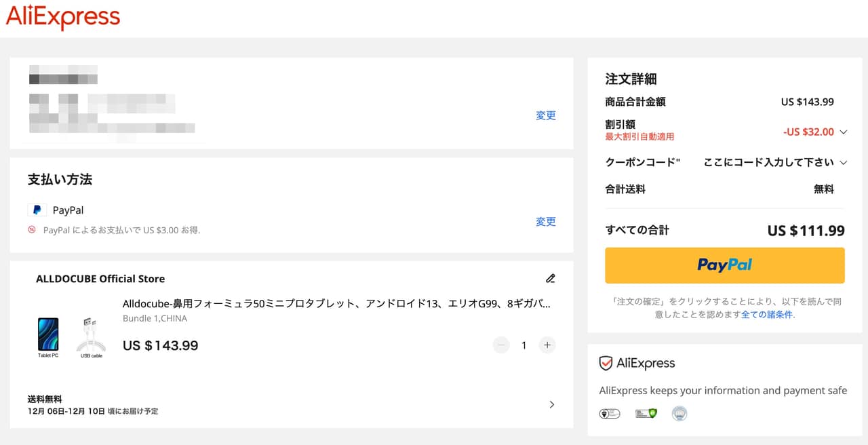Click the edit pencil icon for store order
868x445 pixels.
(550, 278)
